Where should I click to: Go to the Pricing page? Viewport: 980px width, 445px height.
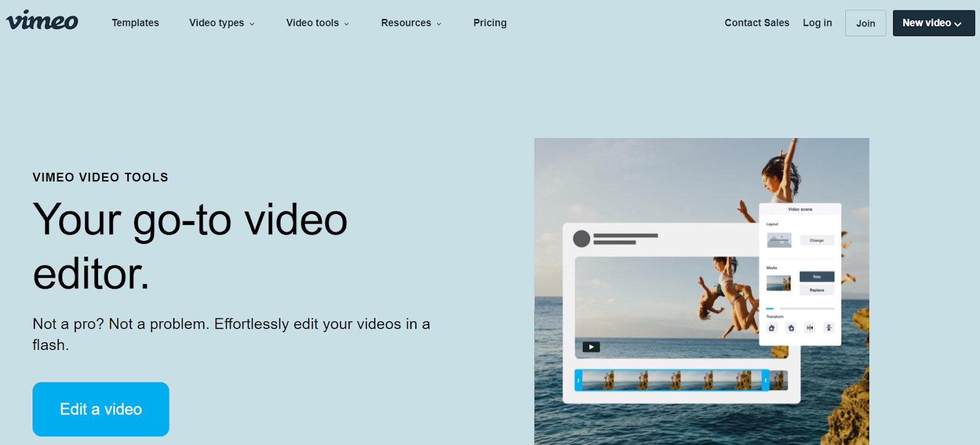(x=490, y=23)
